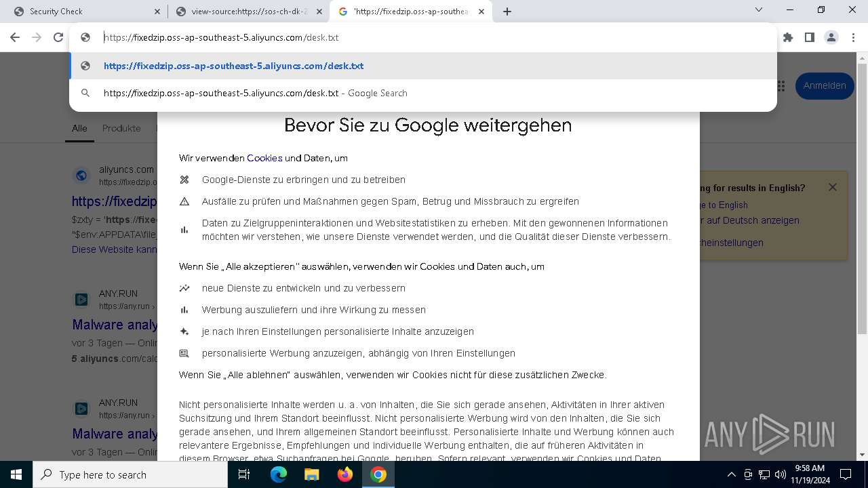Reload the current page
868x488 pixels.
click(x=58, y=37)
